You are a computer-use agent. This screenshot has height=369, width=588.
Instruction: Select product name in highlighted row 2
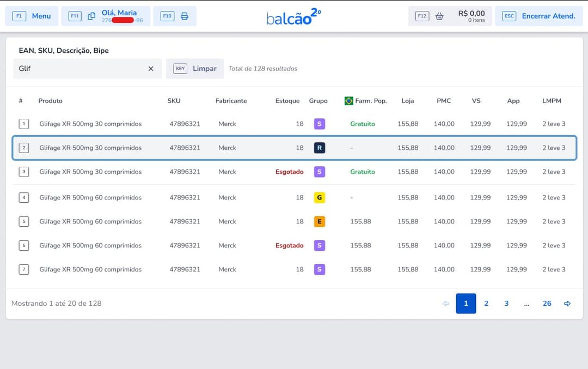(90, 148)
